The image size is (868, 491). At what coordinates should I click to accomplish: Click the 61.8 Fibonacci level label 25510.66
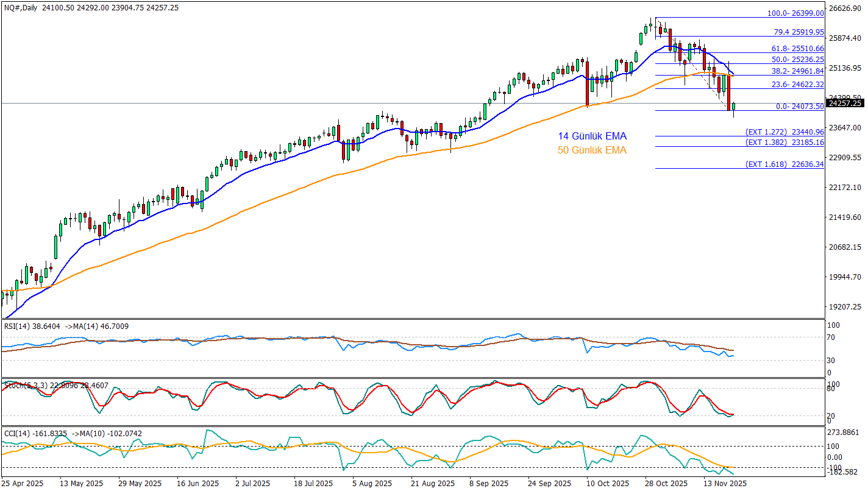(792, 48)
